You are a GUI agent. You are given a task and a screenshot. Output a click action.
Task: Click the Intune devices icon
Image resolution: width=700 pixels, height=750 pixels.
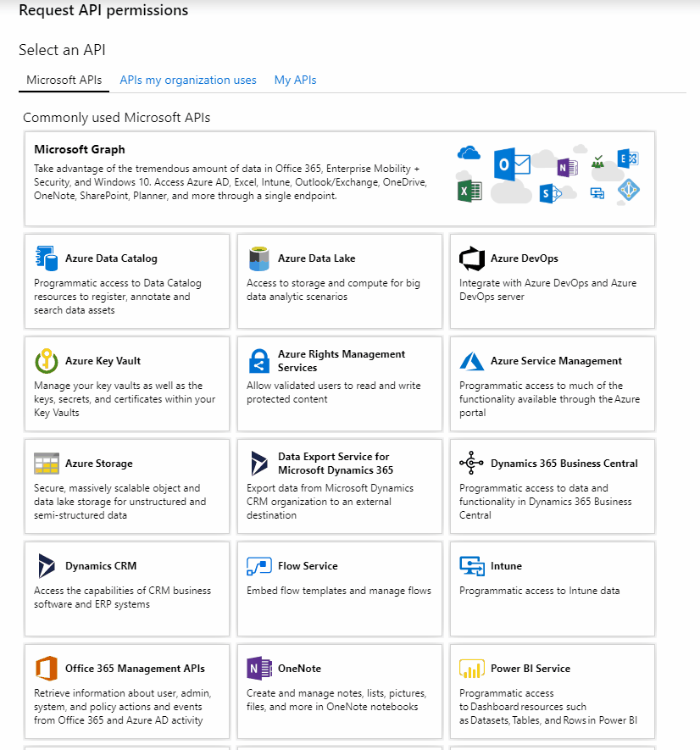pos(472,566)
